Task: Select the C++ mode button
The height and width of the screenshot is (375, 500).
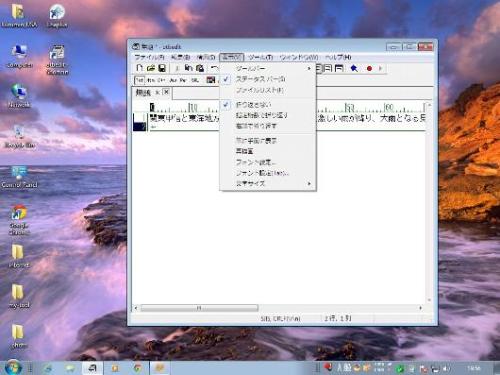Action: [161, 80]
